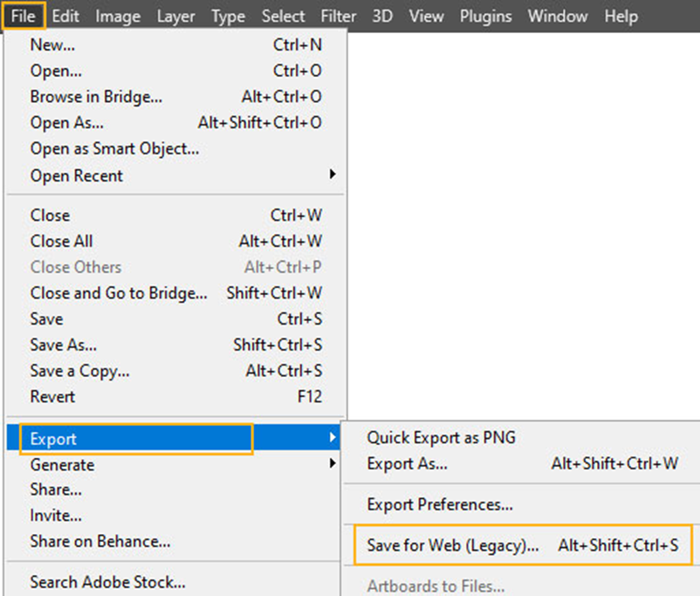Select Quick Export as PNG
The image size is (700, 596).
(x=441, y=437)
